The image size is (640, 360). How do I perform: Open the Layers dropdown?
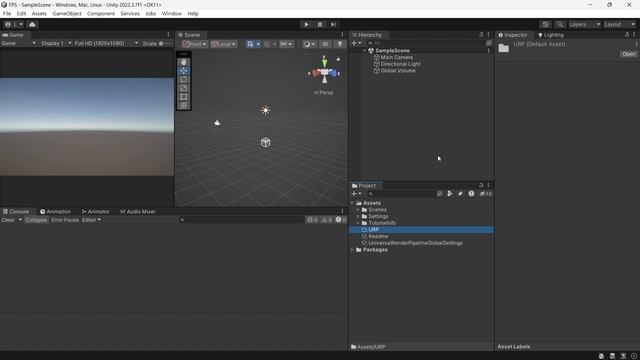(x=584, y=24)
